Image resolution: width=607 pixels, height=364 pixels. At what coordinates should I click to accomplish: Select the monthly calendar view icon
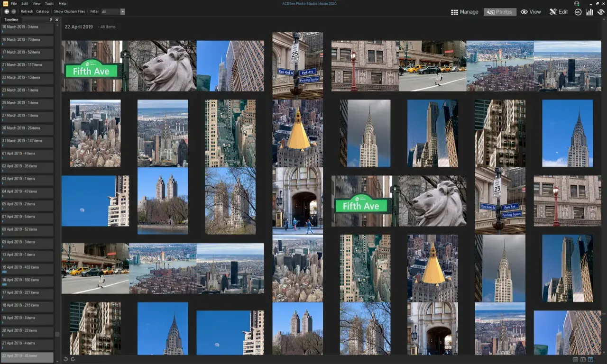pos(583,359)
